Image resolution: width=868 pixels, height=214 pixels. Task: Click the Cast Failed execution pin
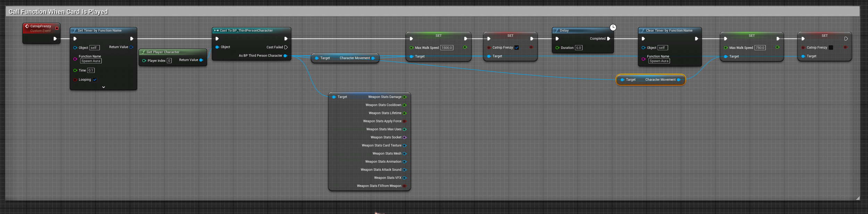tap(286, 47)
